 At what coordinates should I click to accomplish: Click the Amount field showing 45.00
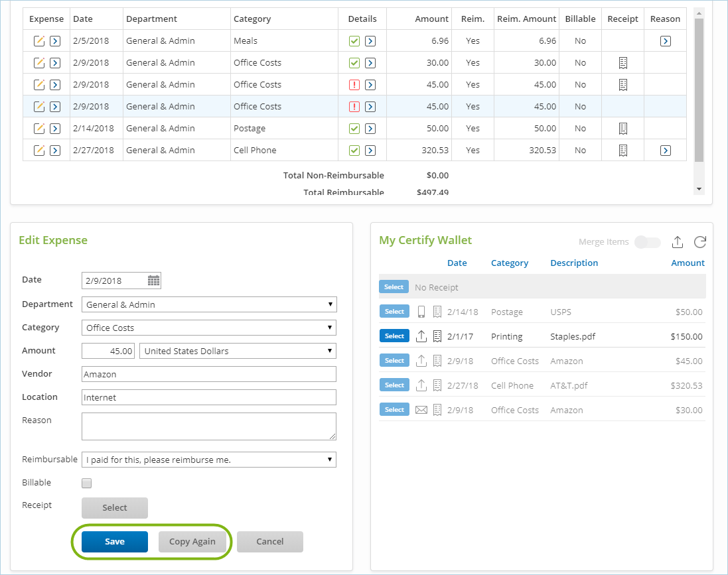[108, 351]
